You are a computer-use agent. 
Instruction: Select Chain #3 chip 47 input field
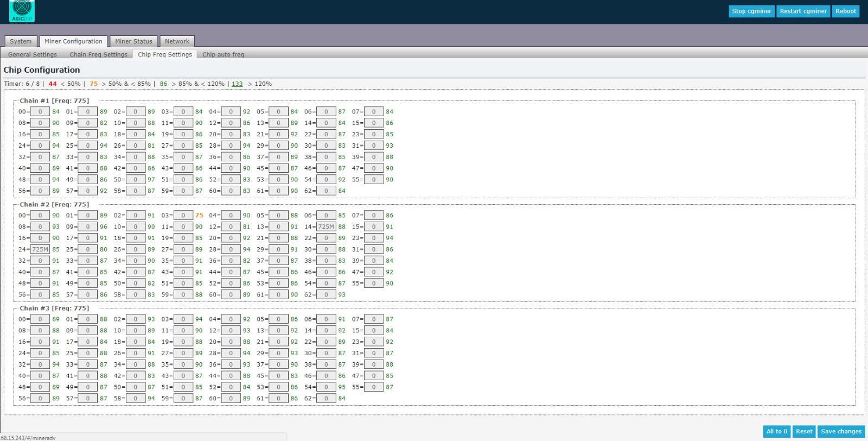pos(374,375)
